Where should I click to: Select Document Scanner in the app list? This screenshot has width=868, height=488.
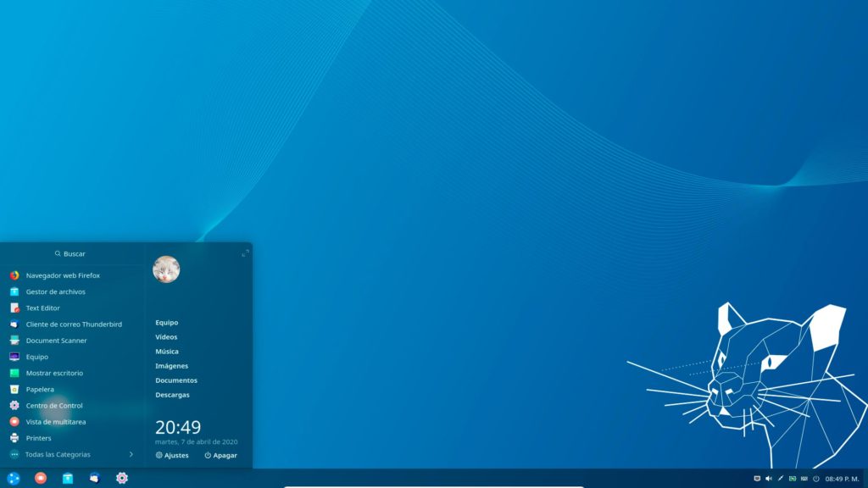coord(56,341)
